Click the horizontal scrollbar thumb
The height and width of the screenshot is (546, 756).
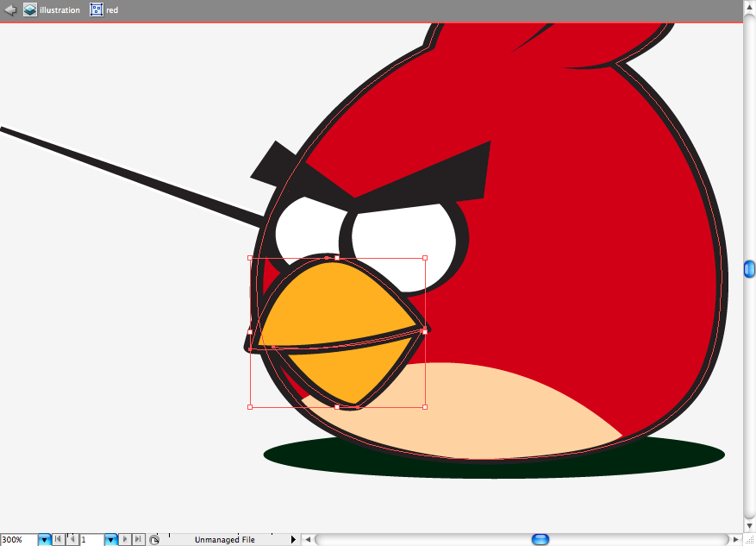[540, 539]
